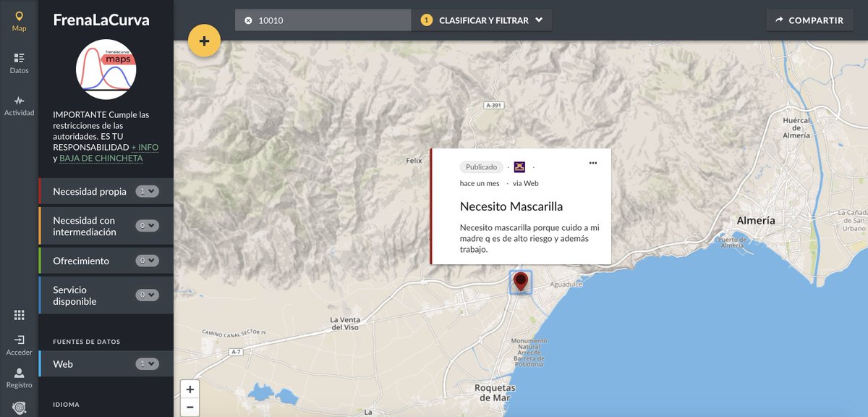Add a new post with yellow plus

tap(204, 41)
